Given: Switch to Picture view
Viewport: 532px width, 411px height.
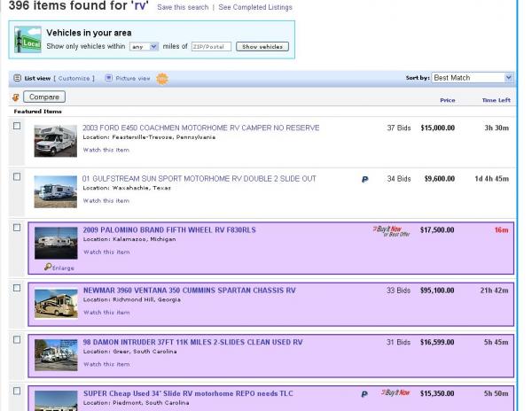Looking at the screenshot, I should point(133,78).
